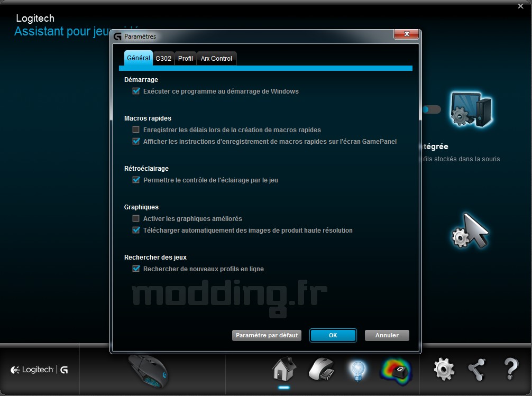Click the Rétroéclairage section heading
The height and width of the screenshot is (396, 532).
coord(146,169)
